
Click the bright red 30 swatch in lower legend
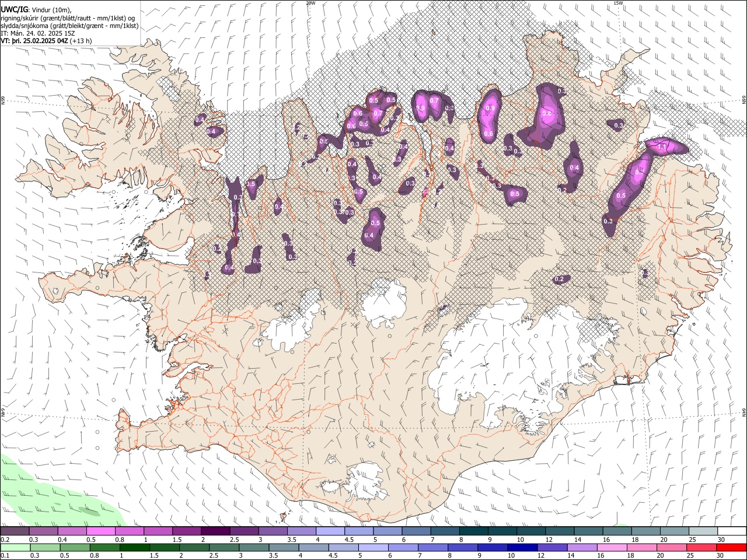click(x=731, y=548)
